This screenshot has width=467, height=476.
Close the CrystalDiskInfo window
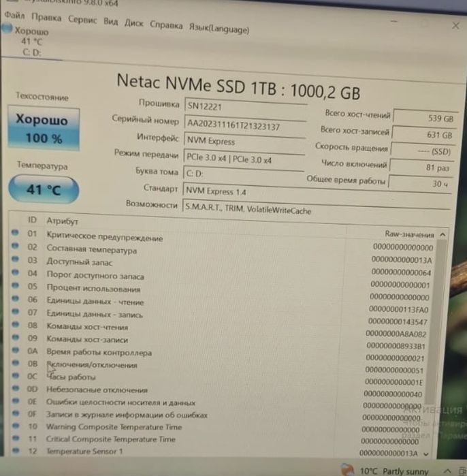click(x=455, y=26)
